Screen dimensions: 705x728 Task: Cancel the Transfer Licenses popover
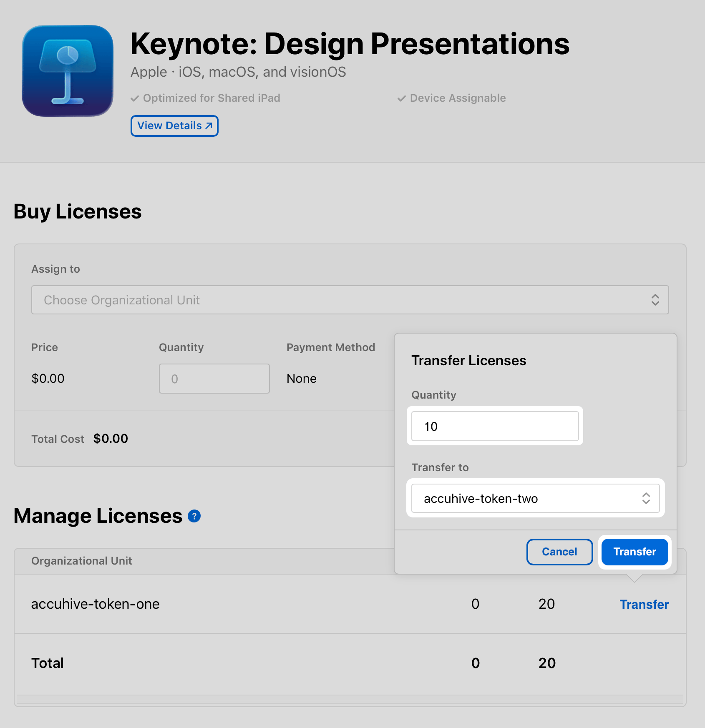coord(560,552)
